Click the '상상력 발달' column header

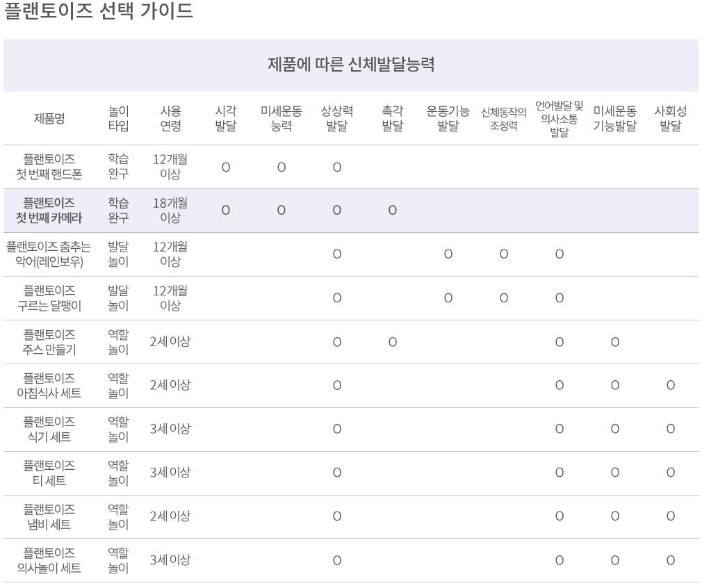[337, 118]
